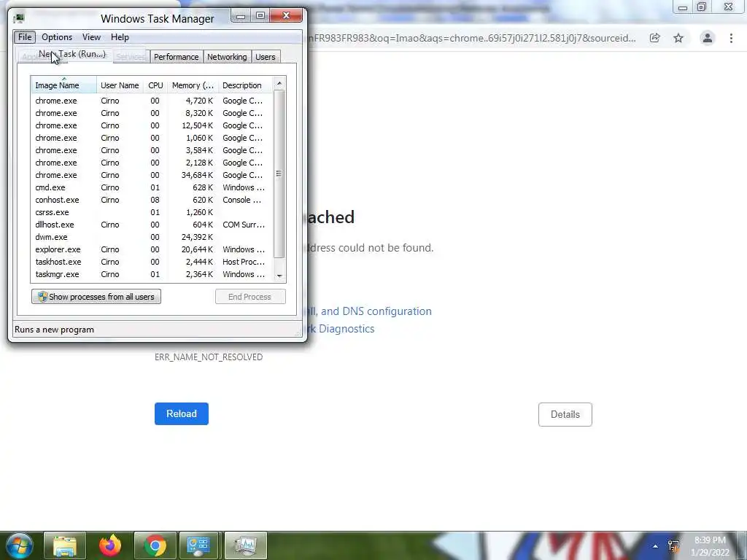
Task: Open File Explorer from the taskbar
Action: [x=65, y=545]
